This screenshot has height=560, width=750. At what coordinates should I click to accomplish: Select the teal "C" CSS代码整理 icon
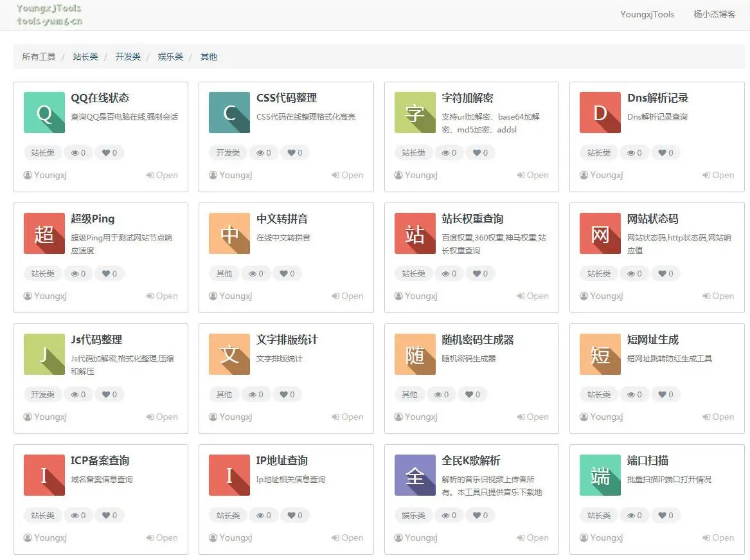pos(229,113)
